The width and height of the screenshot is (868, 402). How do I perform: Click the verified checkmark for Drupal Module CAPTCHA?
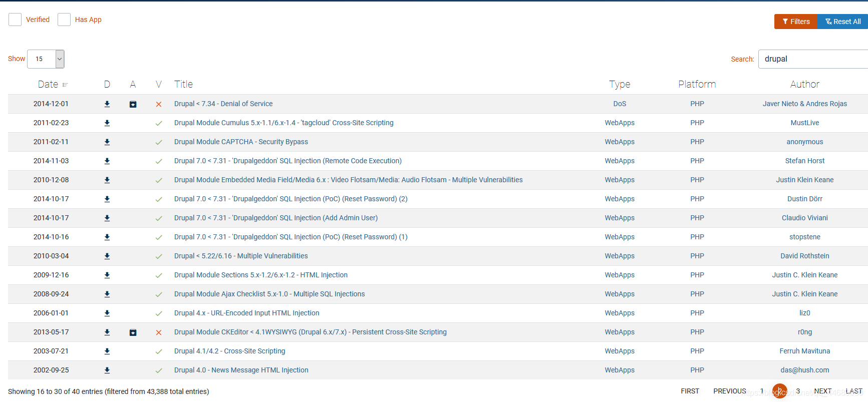click(159, 142)
